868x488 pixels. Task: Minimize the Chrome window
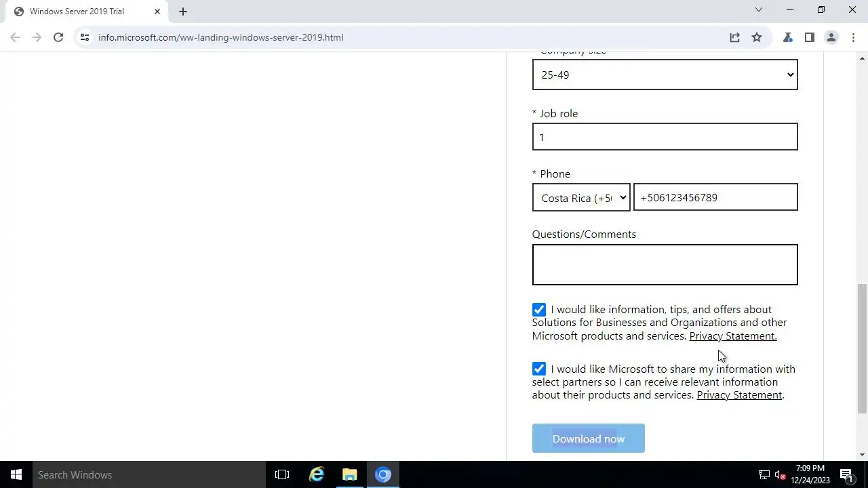tap(790, 9)
